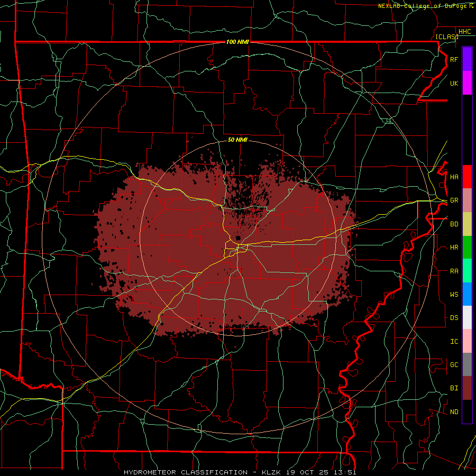
Task: Click the GR legend label
Action: pos(454,200)
